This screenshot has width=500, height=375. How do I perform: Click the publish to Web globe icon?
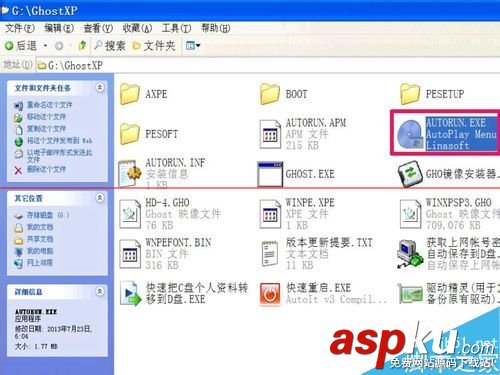point(19,142)
